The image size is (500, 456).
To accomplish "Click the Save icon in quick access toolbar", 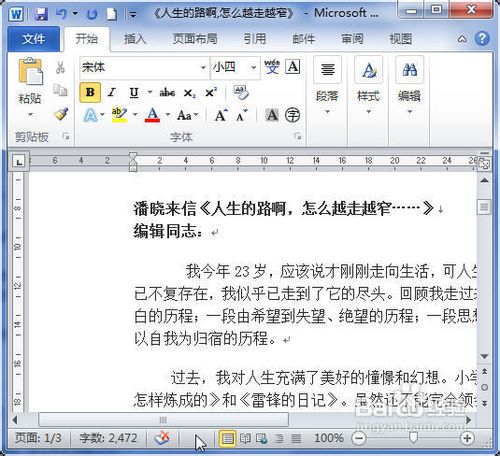I will tap(41, 14).
